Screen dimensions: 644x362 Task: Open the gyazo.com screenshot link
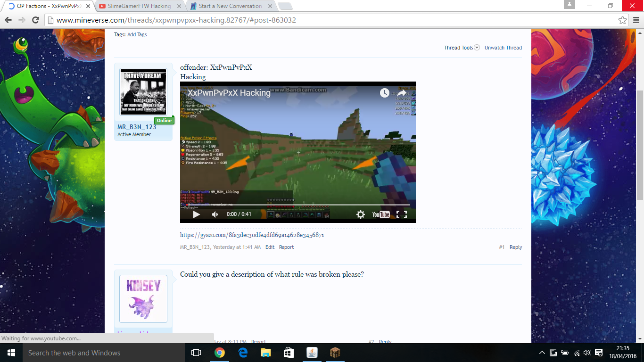click(252, 235)
